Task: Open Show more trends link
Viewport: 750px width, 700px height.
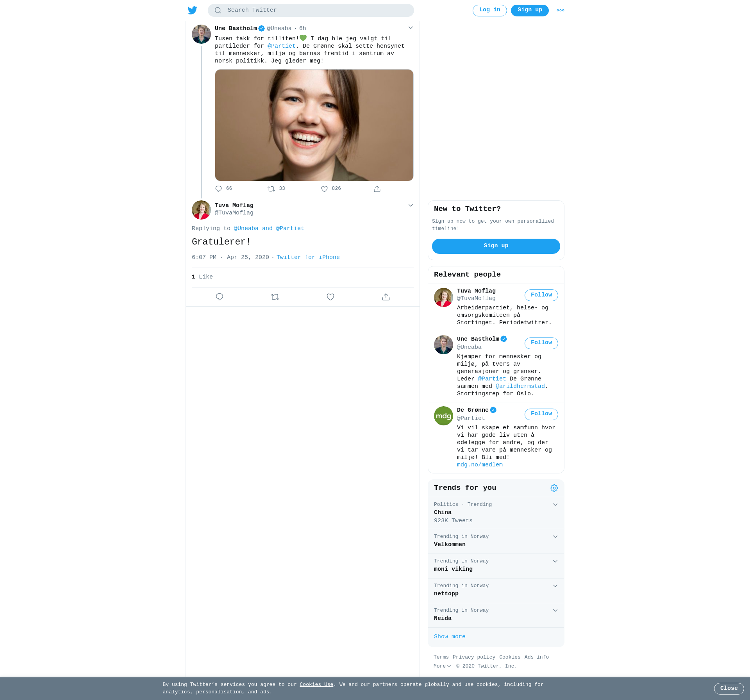Action: point(450,637)
